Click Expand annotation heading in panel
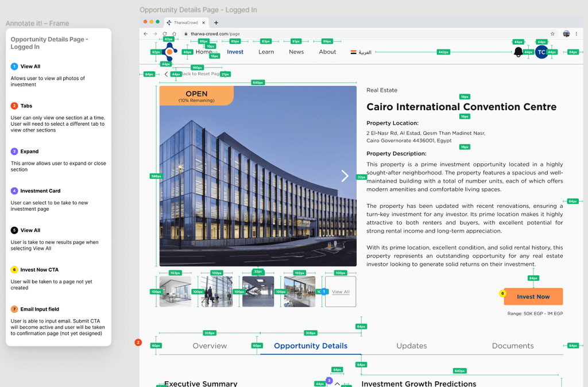 (x=29, y=152)
